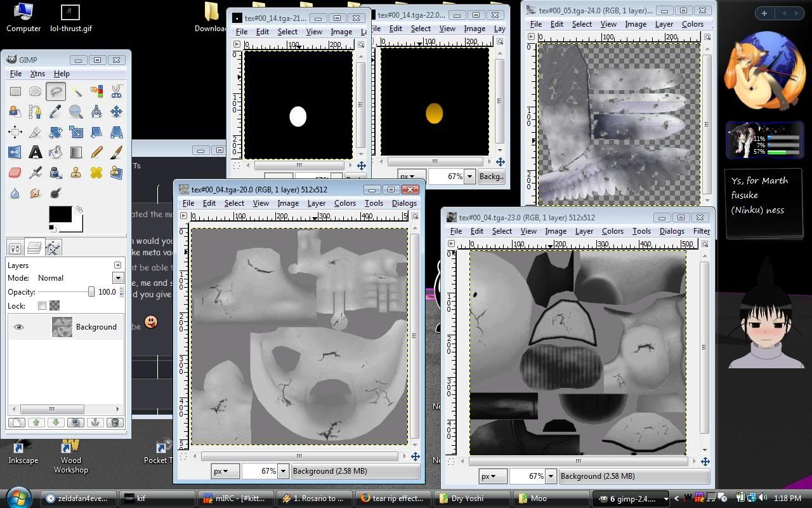
Task: Select the Paths tool
Action: tap(35, 112)
